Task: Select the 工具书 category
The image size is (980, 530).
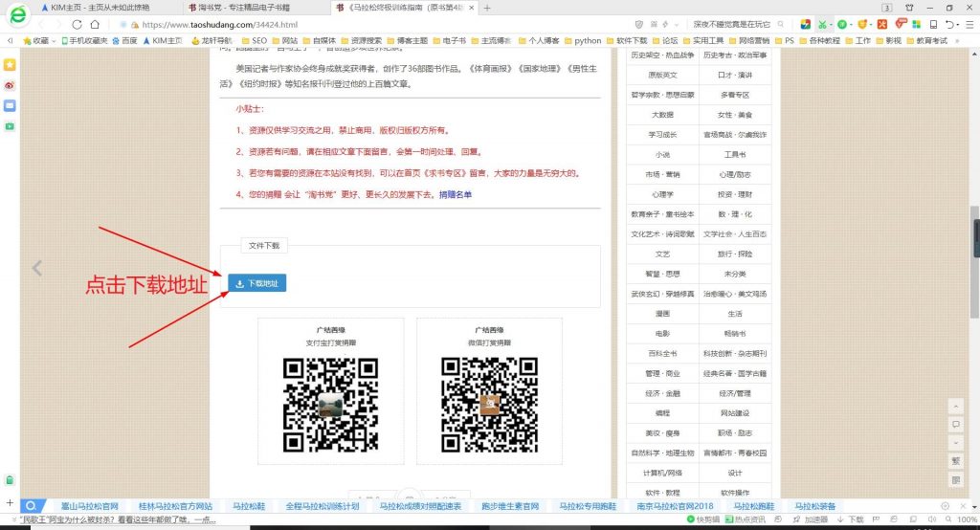Action: click(x=735, y=154)
